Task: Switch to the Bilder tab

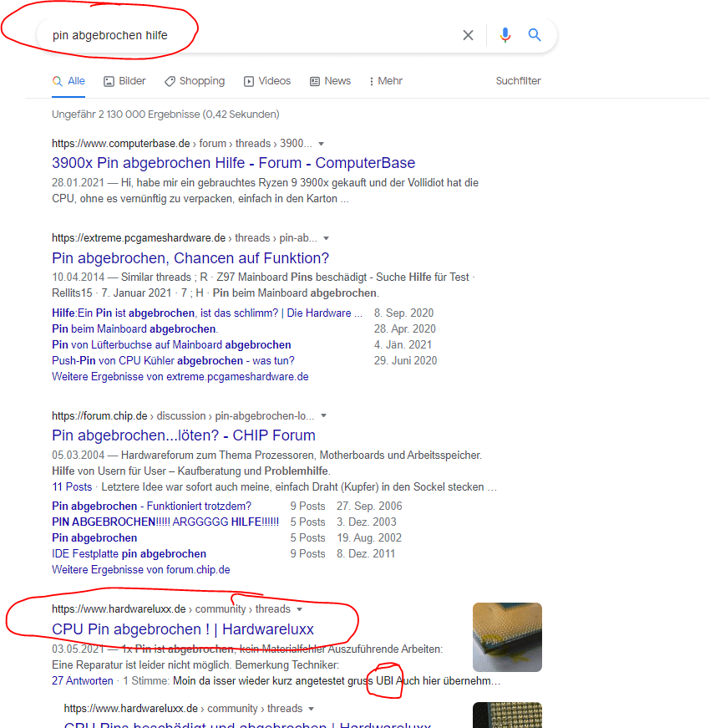Action: (124, 81)
